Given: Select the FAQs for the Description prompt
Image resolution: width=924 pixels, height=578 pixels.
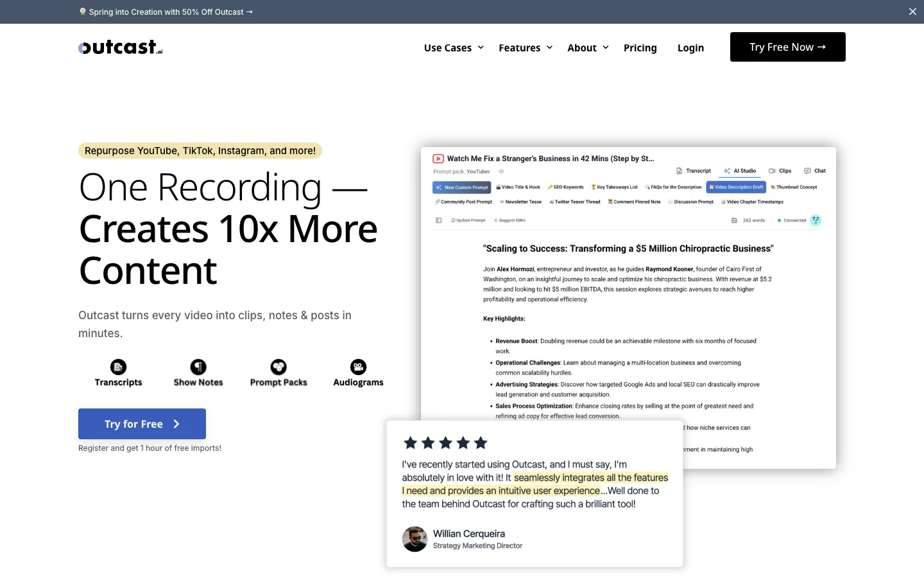Looking at the screenshot, I should pyautogui.click(x=673, y=188).
